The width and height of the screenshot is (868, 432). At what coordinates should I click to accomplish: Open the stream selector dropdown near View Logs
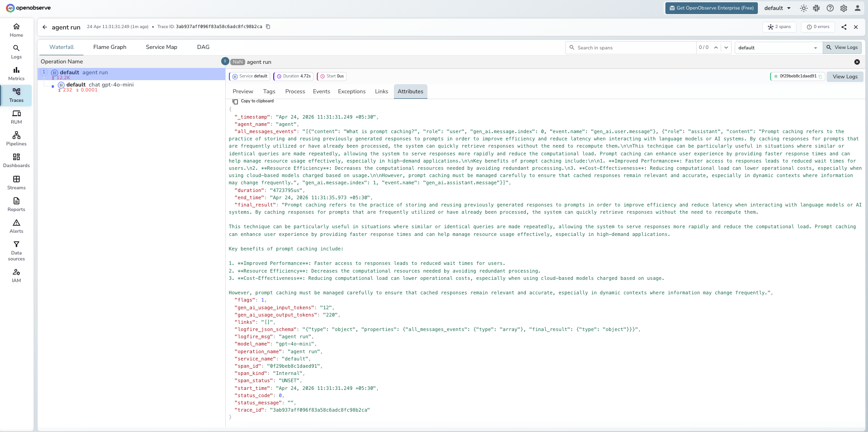(x=777, y=48)
